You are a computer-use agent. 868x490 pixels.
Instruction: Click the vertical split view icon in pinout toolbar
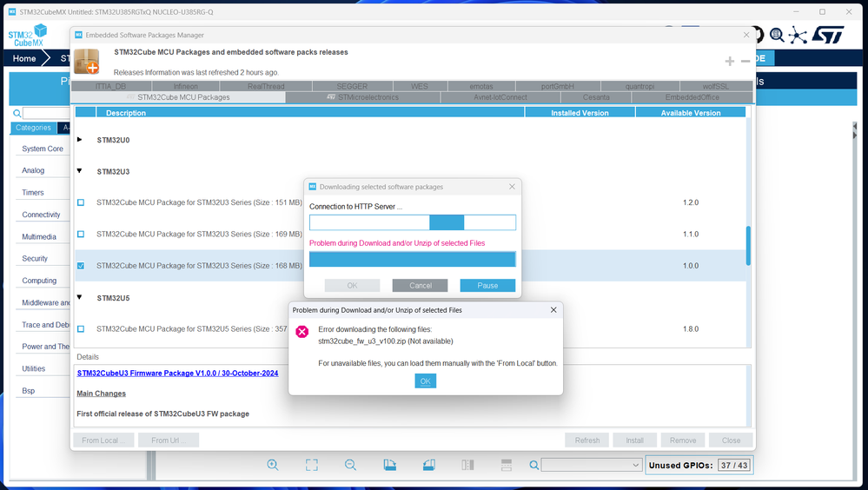467,465
